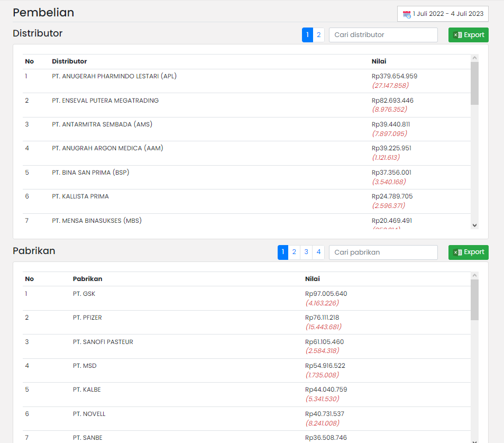Select PT. ENSEVAL PUTERA MEGATRADING row

click(105, 101)
